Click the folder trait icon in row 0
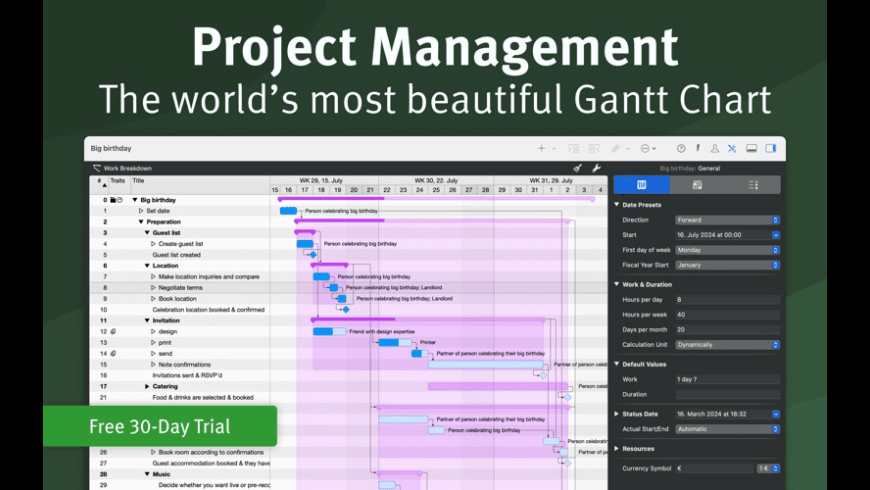Viewport: 870px width, 490px height. click(x=113, y=200)
